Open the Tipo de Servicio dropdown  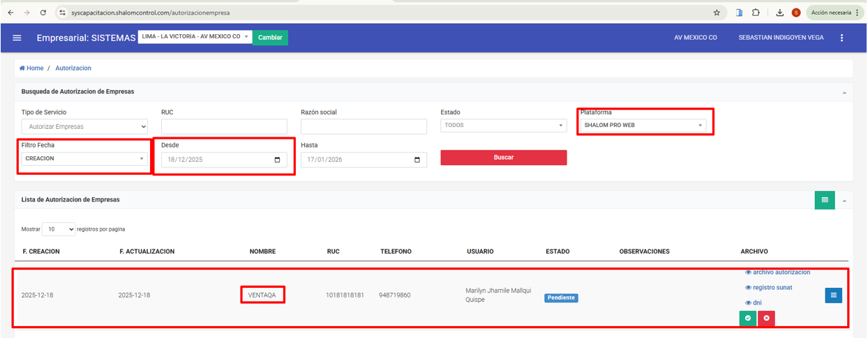84,127
